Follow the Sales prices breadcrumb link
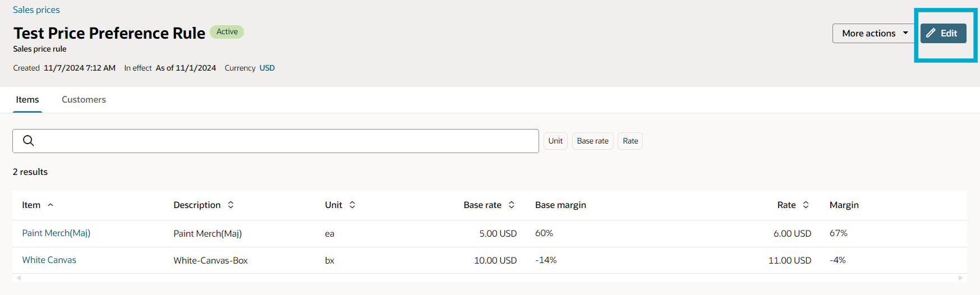Screen dimensions: 980x295 pos(36,10)
